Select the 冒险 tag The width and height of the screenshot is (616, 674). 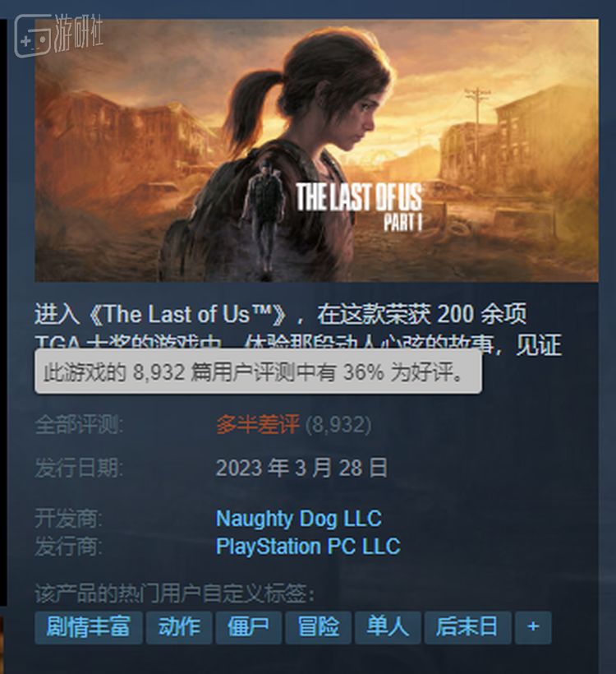319,627
